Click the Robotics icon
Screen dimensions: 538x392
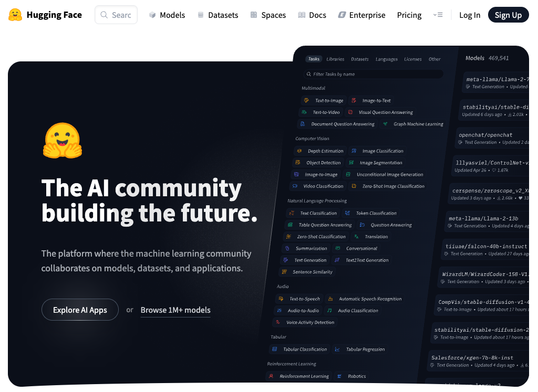point(339,376)
